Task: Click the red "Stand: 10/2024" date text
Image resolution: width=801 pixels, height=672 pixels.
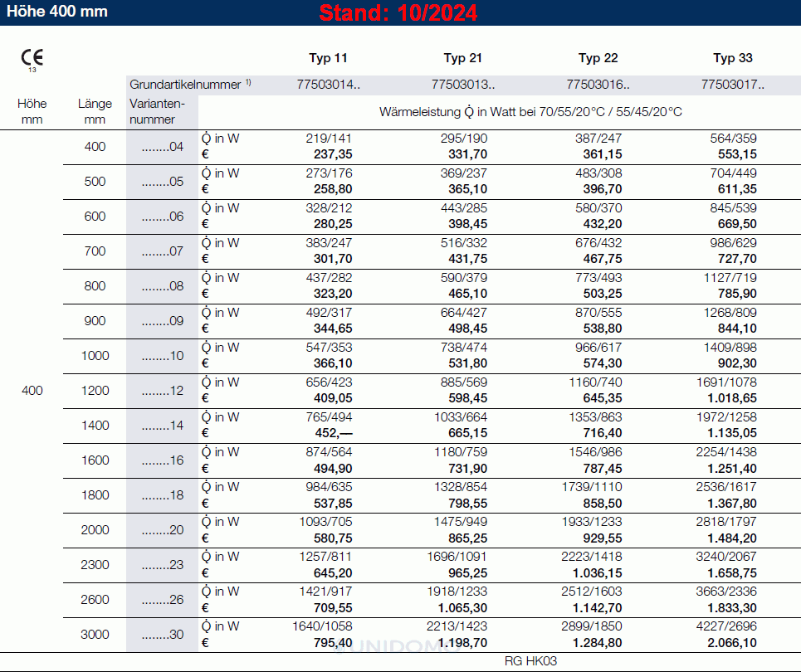Action: pos(398,13)
